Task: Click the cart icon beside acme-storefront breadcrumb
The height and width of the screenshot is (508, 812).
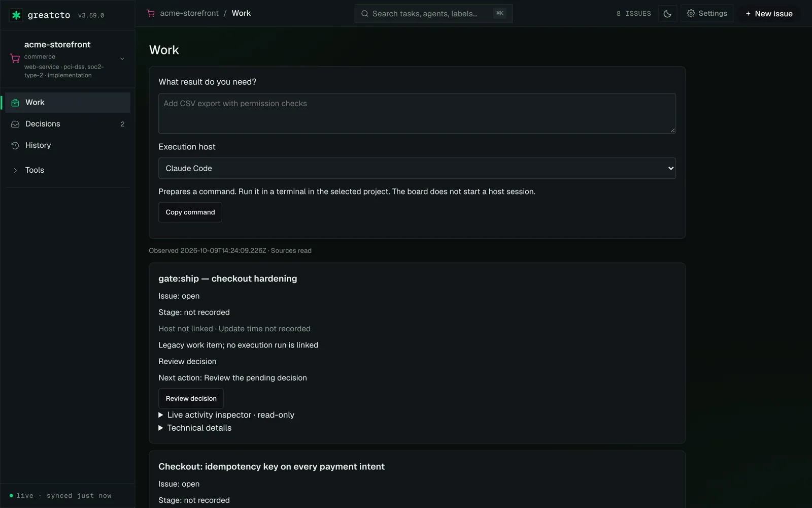Action: [151, 13]
